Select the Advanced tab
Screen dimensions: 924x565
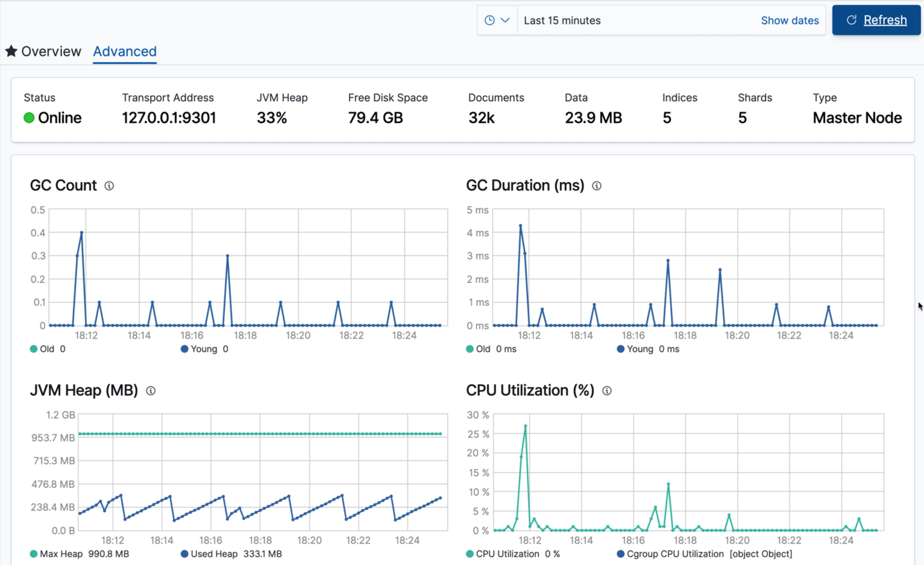tap(124, 51)
